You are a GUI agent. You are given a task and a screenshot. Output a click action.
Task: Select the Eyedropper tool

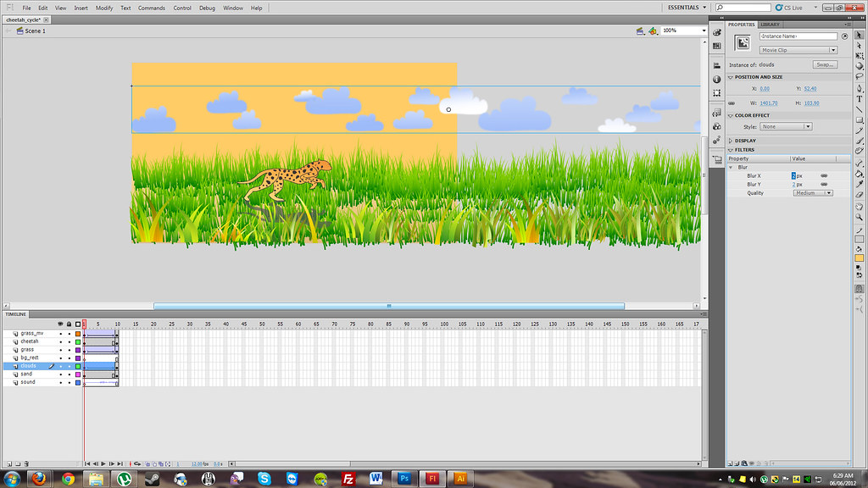click(860, 184)
